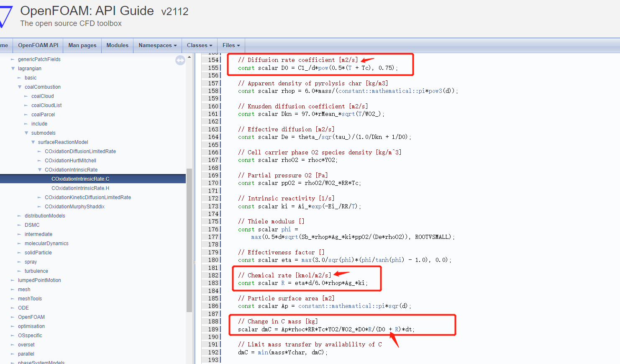Open the Classes dropdown
This screenshot has width=620, height=364.
tap(199, 45)
